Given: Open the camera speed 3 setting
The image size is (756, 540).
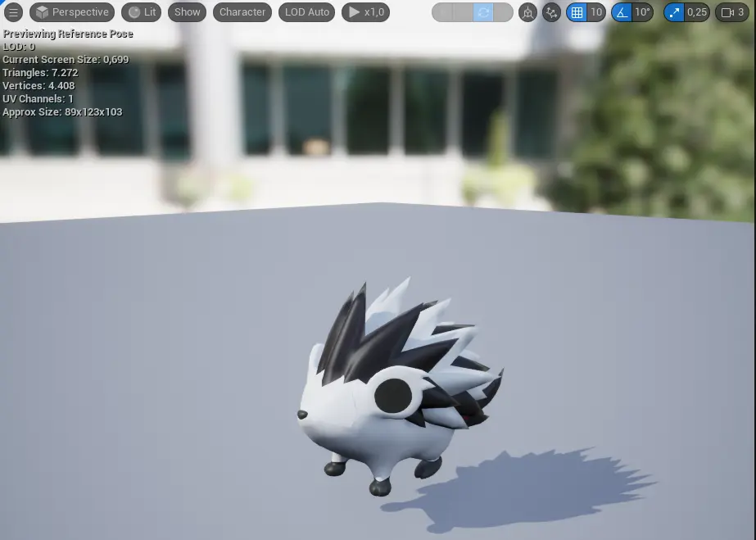Looking at the screenshot, I should (x=732, y=12).
